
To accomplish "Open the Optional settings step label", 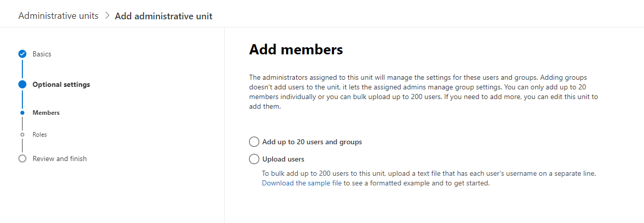I will [x=61, y=84].
